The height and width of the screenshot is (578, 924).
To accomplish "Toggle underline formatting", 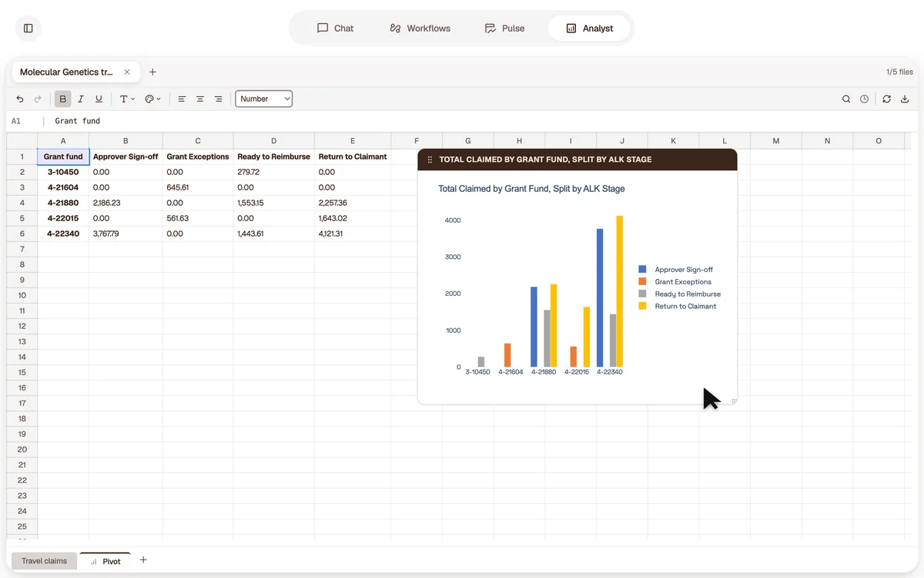I will pyautogui.click(x=99, y=99).
